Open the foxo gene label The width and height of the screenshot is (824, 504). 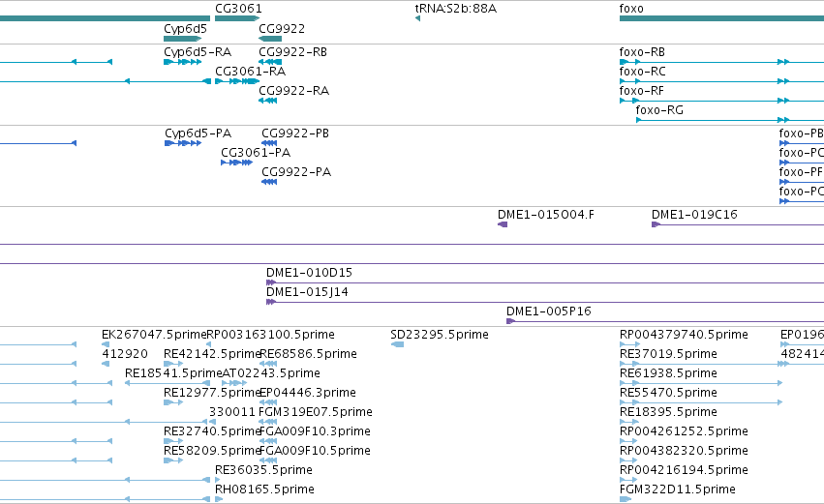[x=631, y=9]
